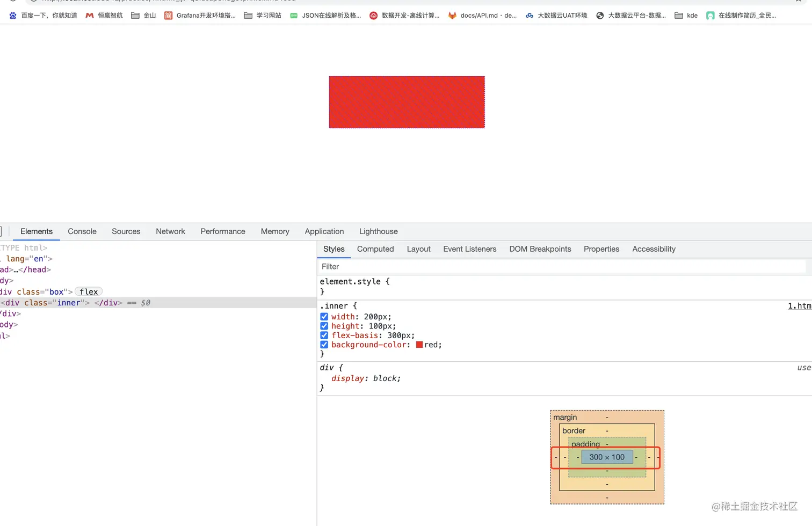Show the Properties pane
Screen dimensions: 812x526
(601, 249)
